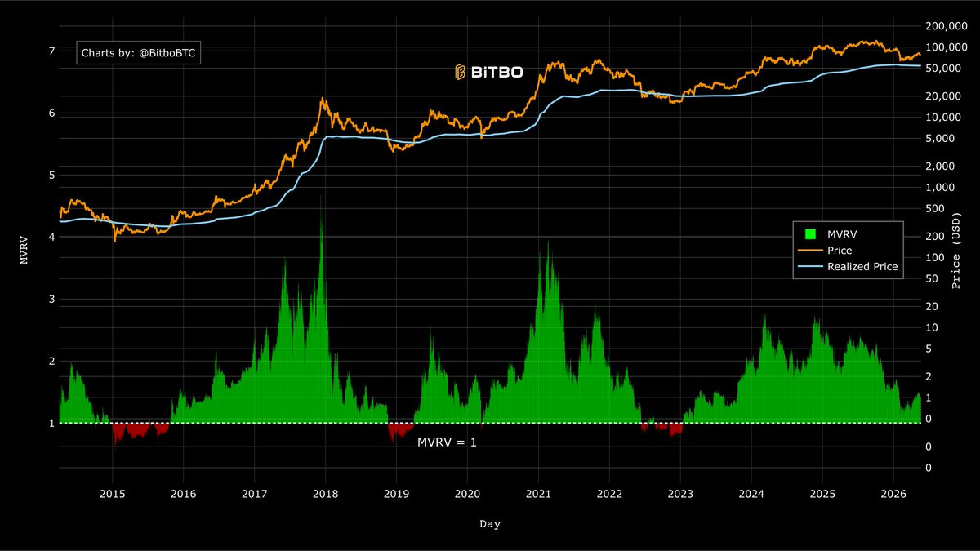Click the "Day" x-axis title
Screen dimensions: 980x551
[490, 524]
